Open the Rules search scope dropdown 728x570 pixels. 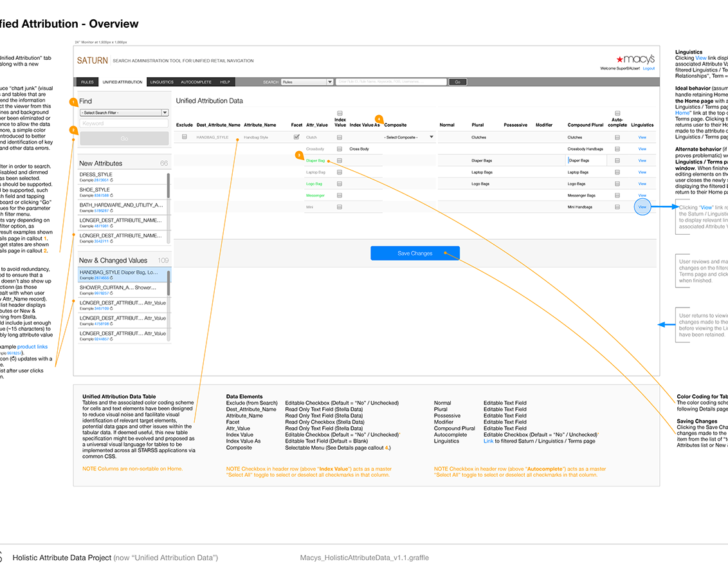pos(307,82)
